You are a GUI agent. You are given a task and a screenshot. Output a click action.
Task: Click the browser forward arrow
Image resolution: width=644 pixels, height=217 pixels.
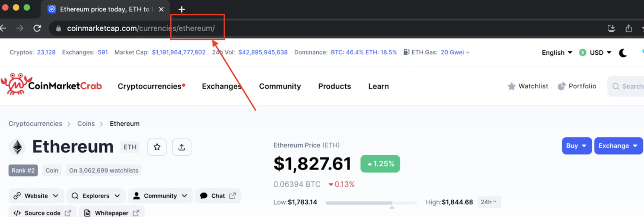click(x=20, y=28)
